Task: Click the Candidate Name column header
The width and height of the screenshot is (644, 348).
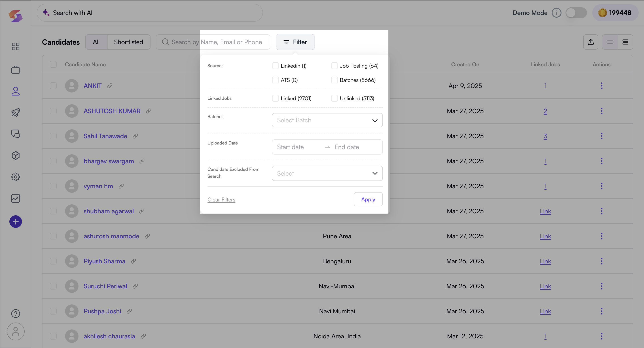Action: tap(85, 64)
